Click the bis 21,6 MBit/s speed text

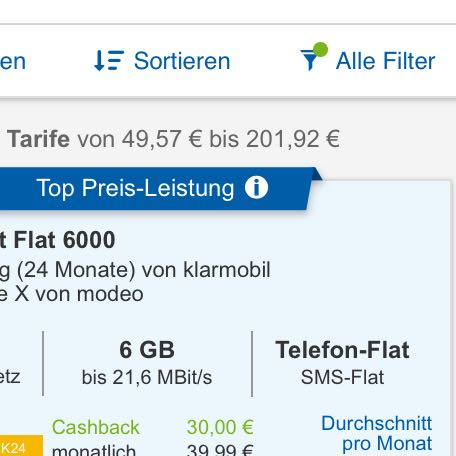click(147, 377)
